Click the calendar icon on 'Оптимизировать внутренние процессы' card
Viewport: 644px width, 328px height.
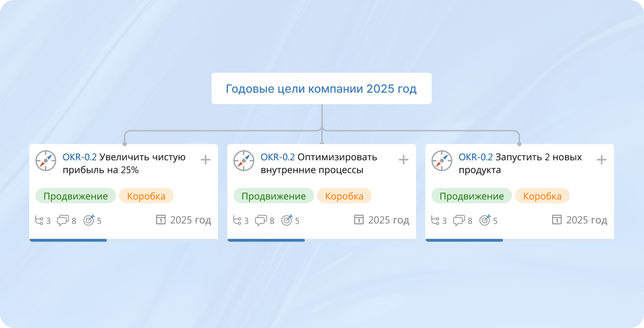pyautogui.click(x=358, y=220)
